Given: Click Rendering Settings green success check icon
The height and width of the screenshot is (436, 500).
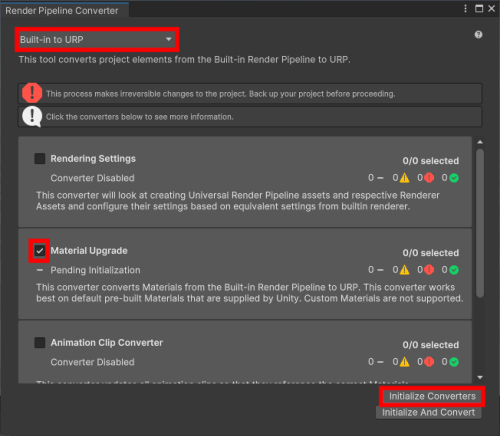Looking at the screenshot, I should [x=454, y=178].
